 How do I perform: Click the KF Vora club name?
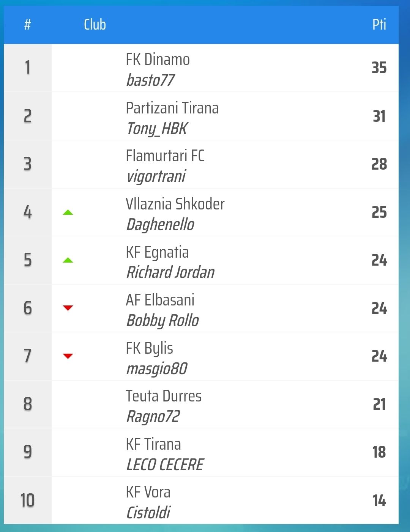pos(148,492)
